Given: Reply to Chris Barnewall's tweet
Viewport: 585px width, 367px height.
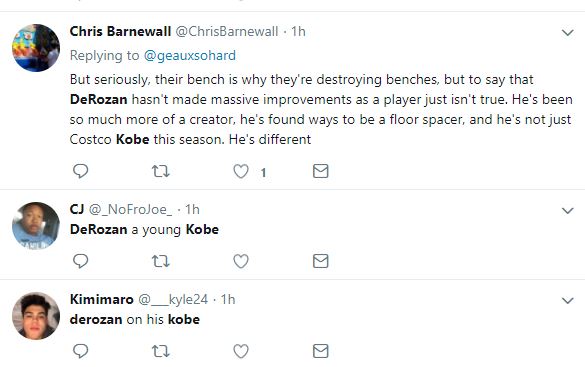Looking at the screenshot, I should (x=80, y=171).
